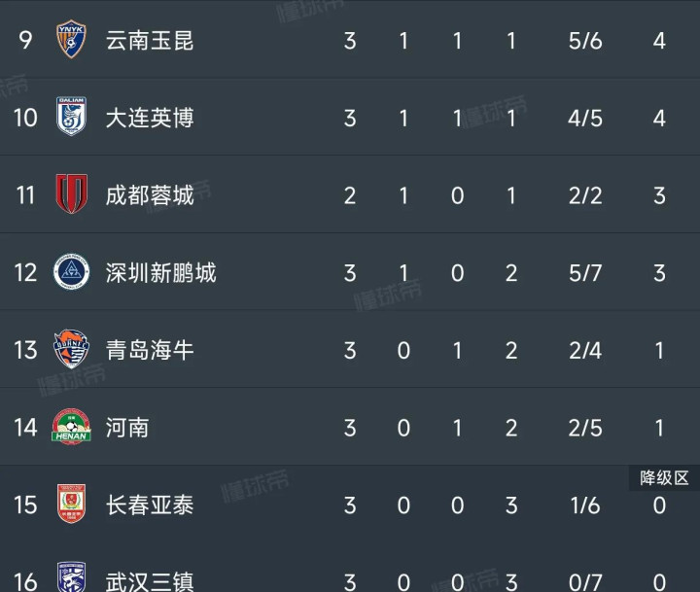Open 云南玉昆 team name
Screen dimensions: 700x592
pos(150,41)
